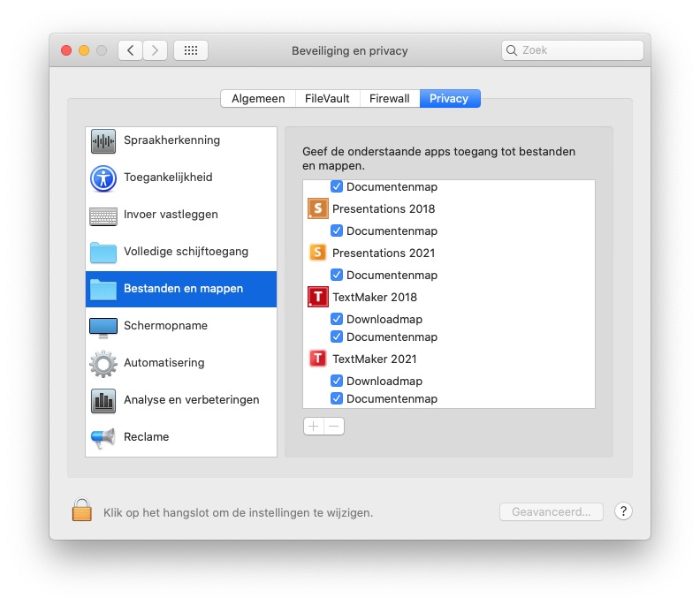The height and width of the screenshot is (605, 700).
Task: Click the show all preferences grid button
Action: coord(191,50)
